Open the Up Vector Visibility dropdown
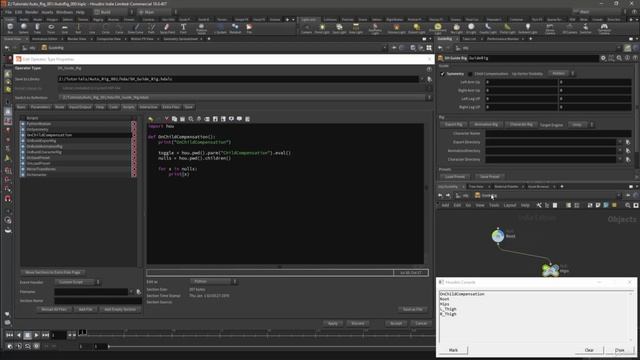 pyautogui.click(x=561, y=73)
